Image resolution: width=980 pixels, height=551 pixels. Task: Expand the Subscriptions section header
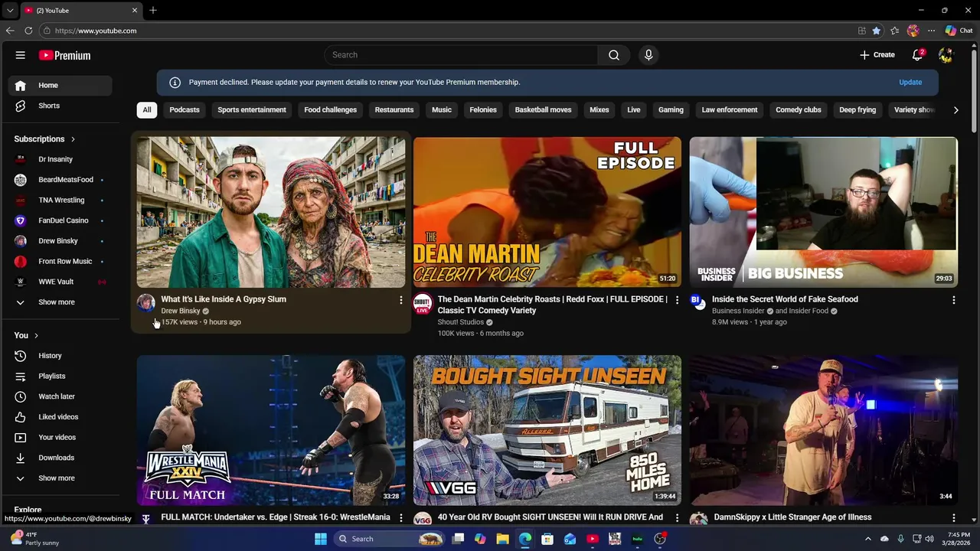tap(44, 139)
